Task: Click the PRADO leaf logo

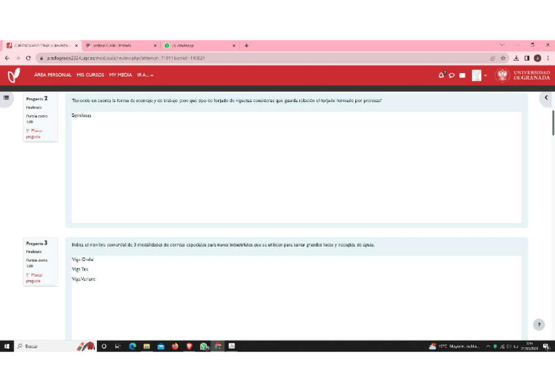Action: point(14,75)
